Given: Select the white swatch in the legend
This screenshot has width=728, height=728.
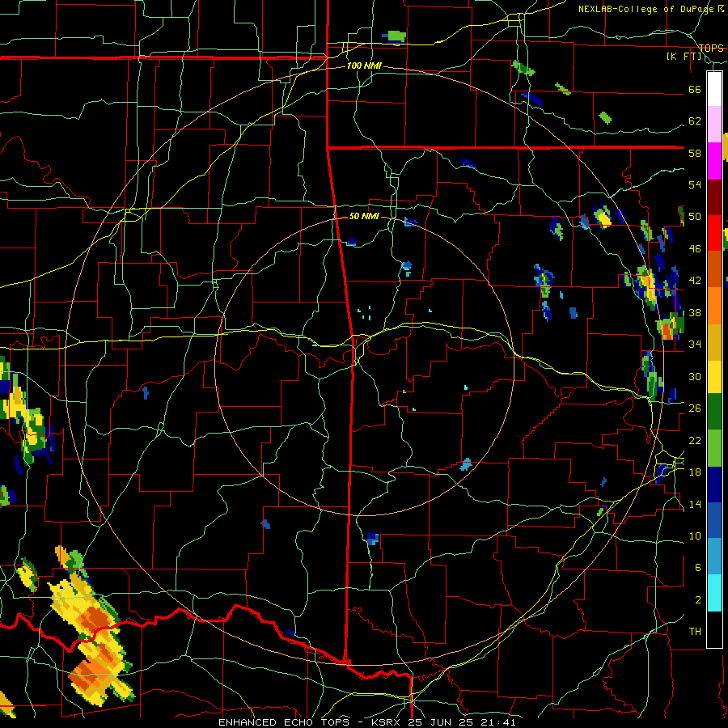Looking at the screenshot, I should click(x=714, y=89).
